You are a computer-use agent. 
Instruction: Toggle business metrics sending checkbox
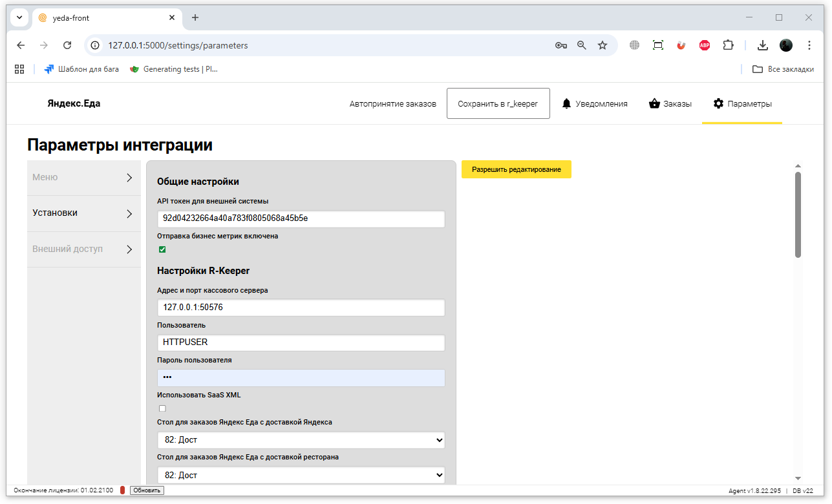(x=162, y=249)
